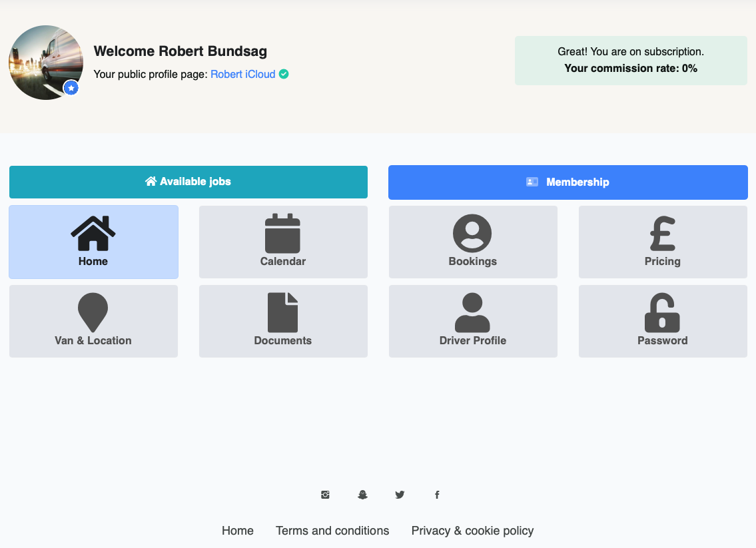Open the Pricing pound-sign tile

(x=663, y=242)
